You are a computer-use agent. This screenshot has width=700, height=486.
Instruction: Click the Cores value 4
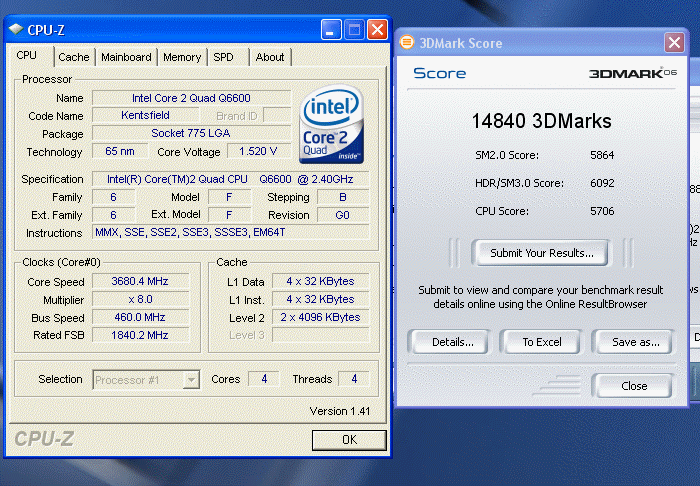pos(264,379)
